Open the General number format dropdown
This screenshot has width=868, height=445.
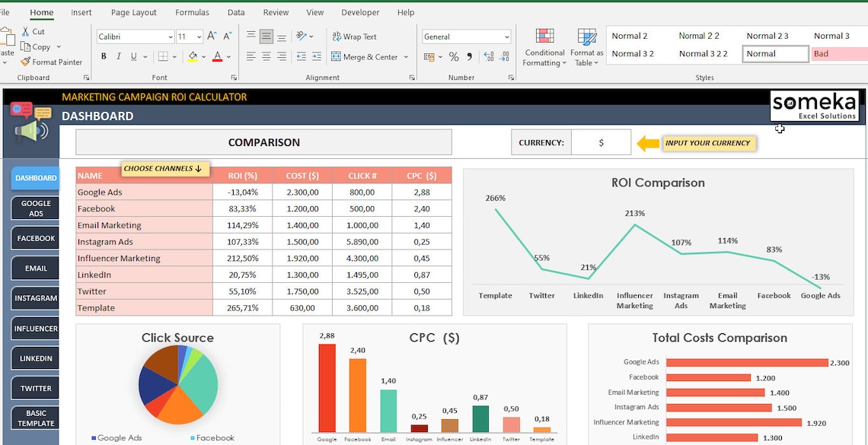[507, 37]
